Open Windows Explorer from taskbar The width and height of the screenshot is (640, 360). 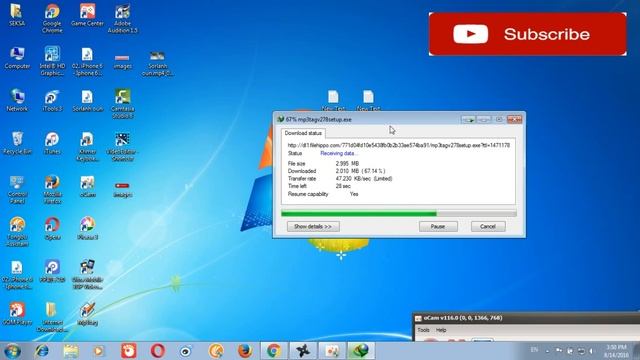tap(71, 351)
